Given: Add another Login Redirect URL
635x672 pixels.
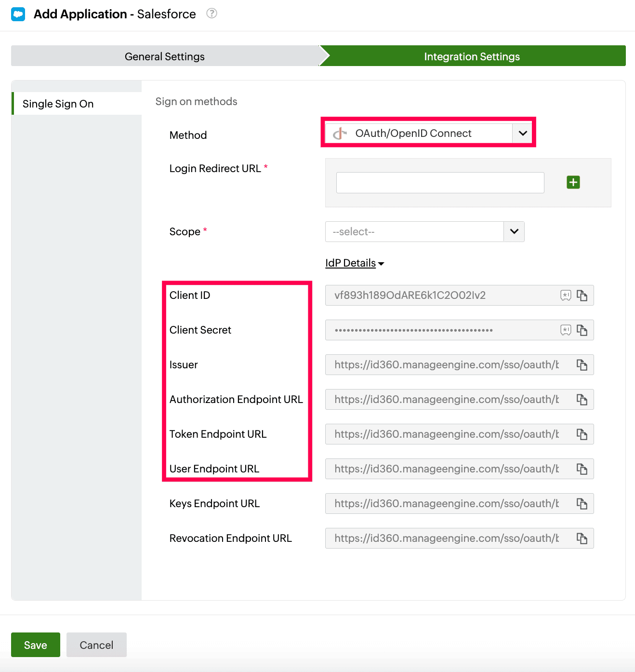Looking at the screenshot, I should [x=573, y=182].
